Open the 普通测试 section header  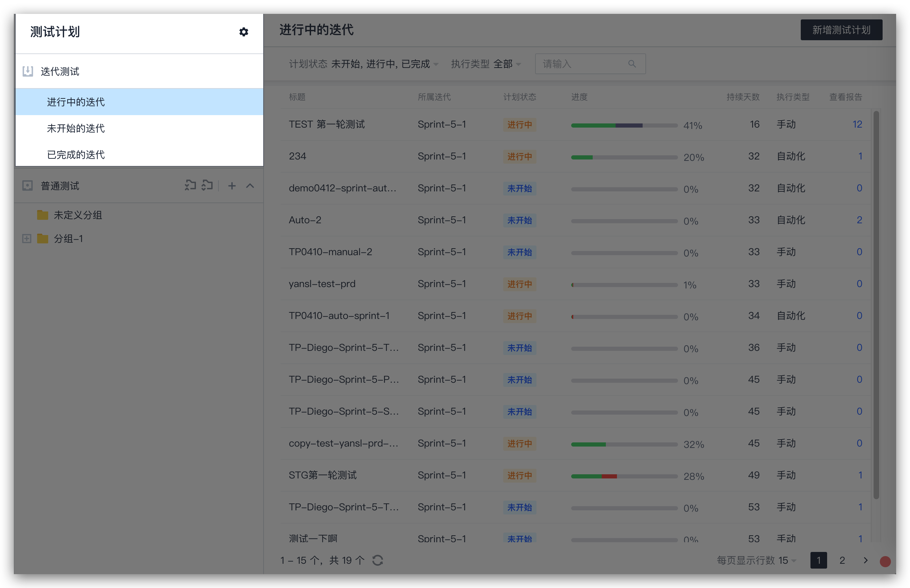pos(139,186)
